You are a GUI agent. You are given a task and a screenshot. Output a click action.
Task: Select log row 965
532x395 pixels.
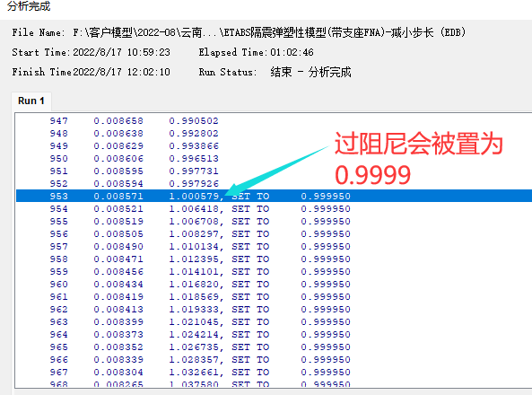(x=274, y=347)
